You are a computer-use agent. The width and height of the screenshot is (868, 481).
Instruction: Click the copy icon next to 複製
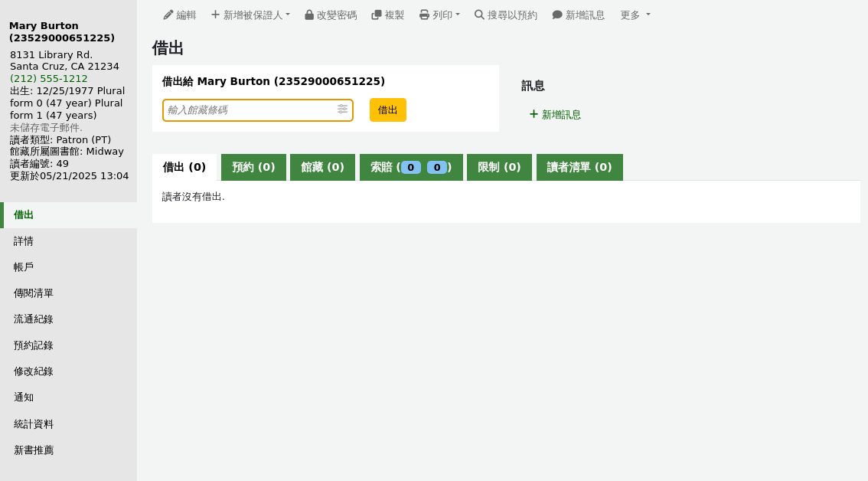[377, 15]
